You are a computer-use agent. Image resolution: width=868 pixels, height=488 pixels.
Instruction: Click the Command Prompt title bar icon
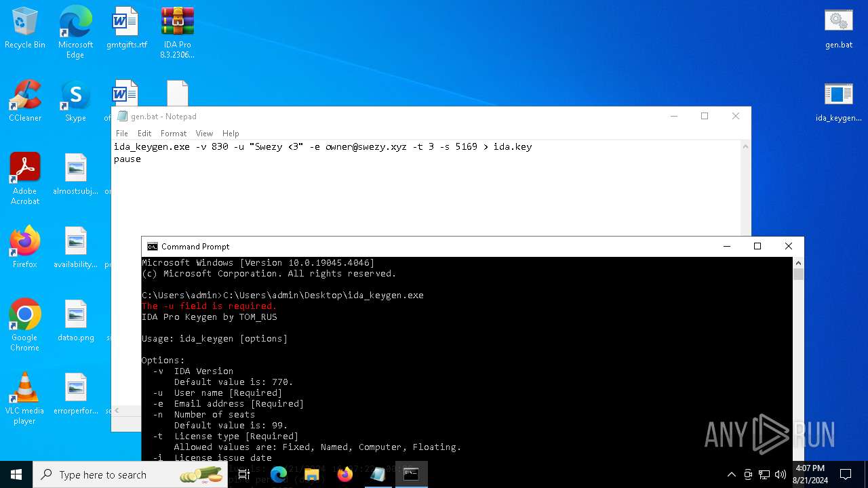tap(153, 246)
